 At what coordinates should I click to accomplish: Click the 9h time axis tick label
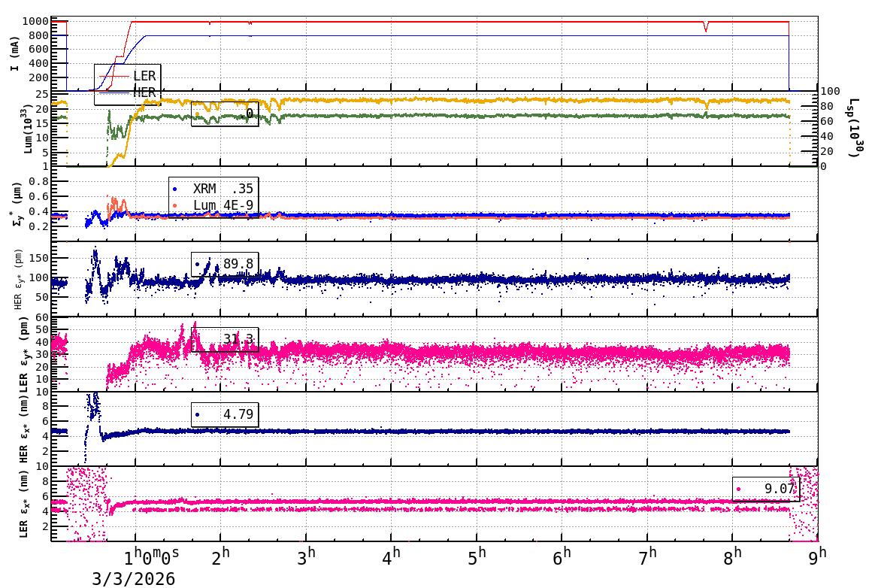click(x=817, y=557)
